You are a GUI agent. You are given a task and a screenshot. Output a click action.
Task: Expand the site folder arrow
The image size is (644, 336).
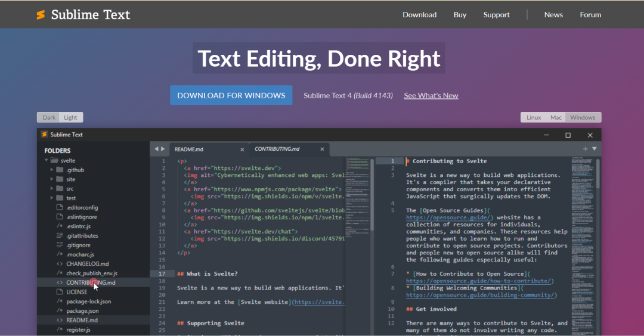[52, 179]
